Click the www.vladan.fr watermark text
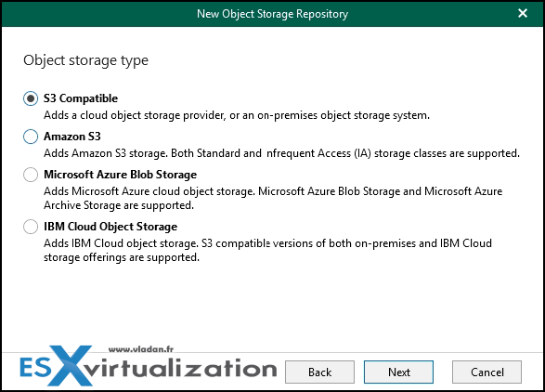Screen dimensions: 545x392 [x=141, y=349]
